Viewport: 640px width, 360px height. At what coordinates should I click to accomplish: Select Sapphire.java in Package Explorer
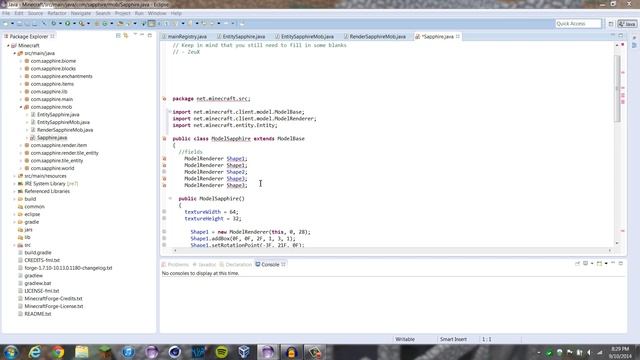(52, 138)
